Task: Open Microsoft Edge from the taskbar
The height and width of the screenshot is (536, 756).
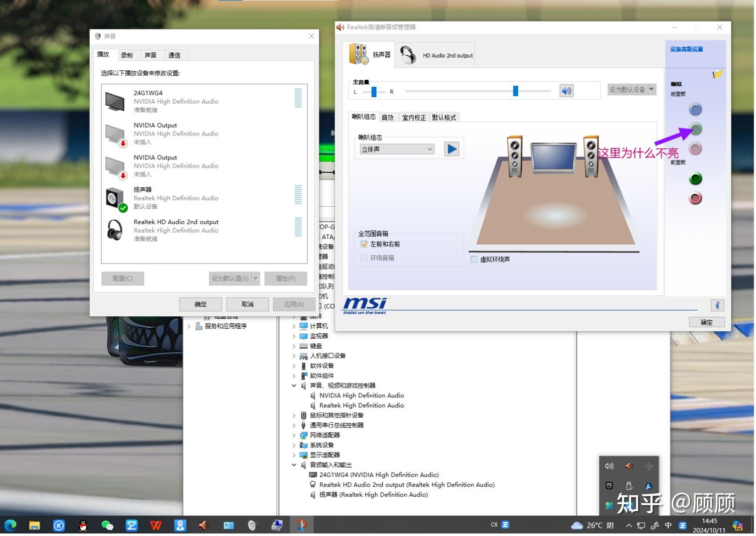Action: coord(10,525)
